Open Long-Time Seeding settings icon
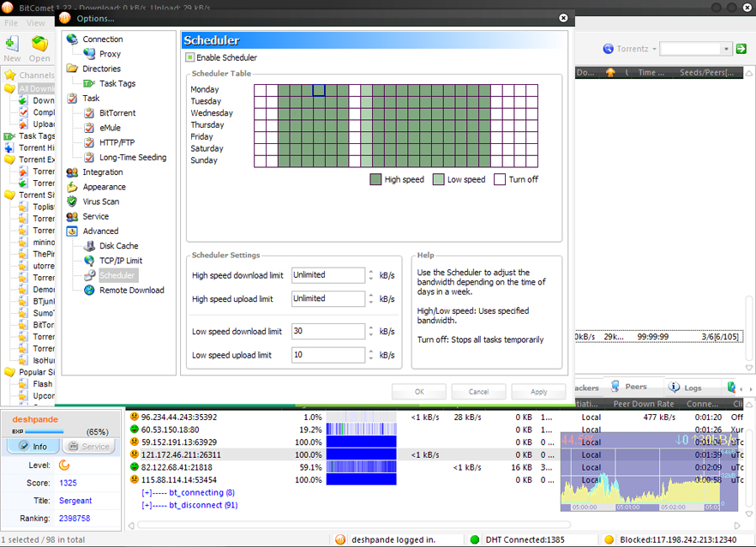756x547 pixels. point(89,157)
